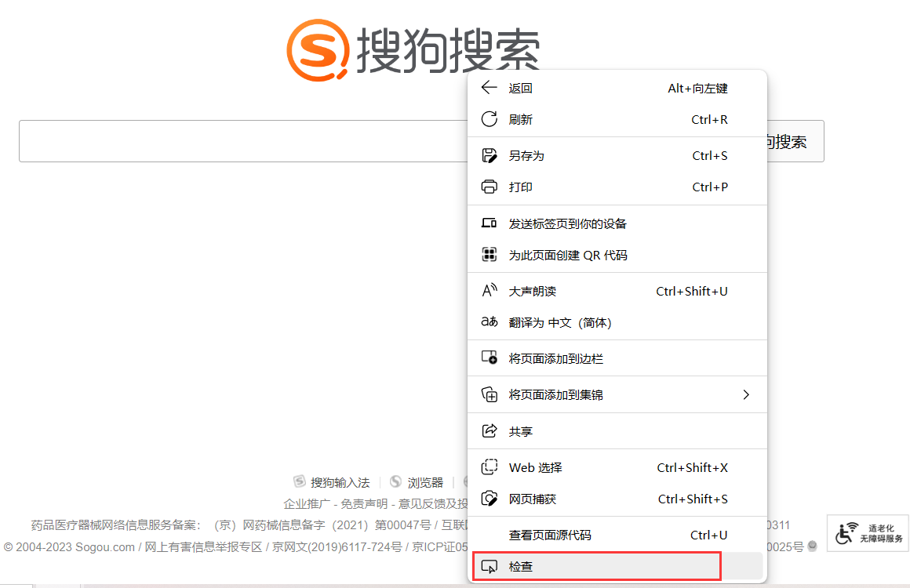Select 翻译为 中文 (简体)
The height and width of the screenshot is (588, 910).
(617, 322)
